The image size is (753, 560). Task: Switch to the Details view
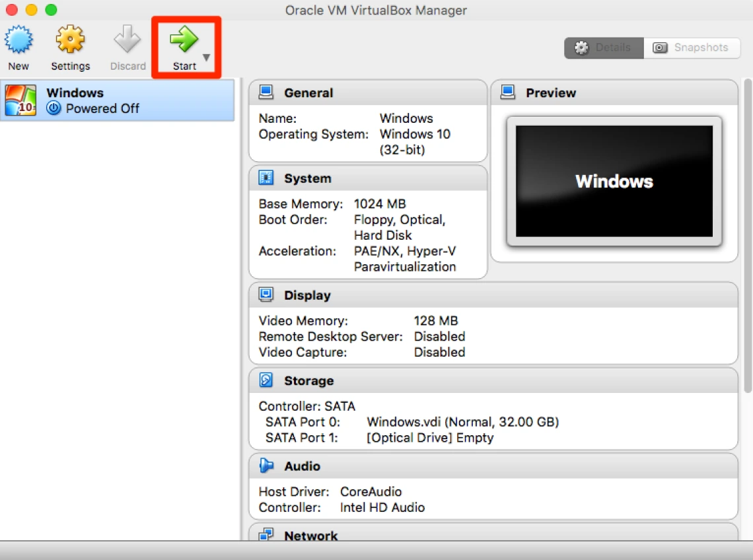tap(604, 48)
